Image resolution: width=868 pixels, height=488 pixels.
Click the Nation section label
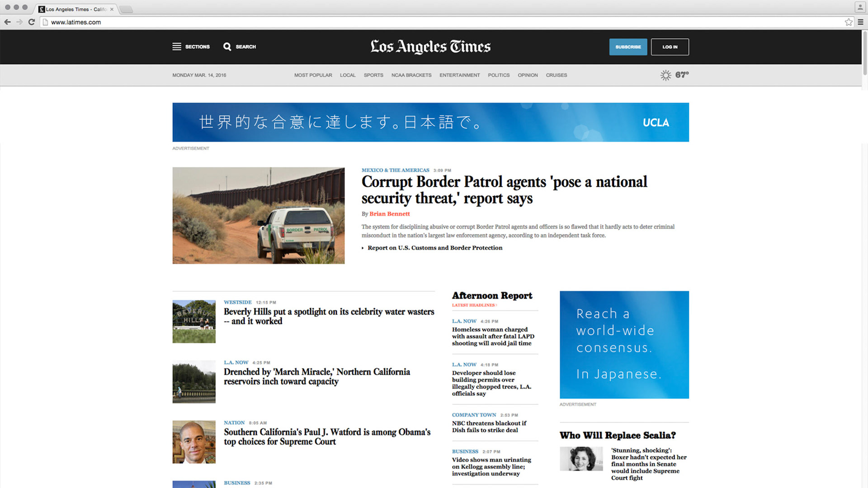234,423
